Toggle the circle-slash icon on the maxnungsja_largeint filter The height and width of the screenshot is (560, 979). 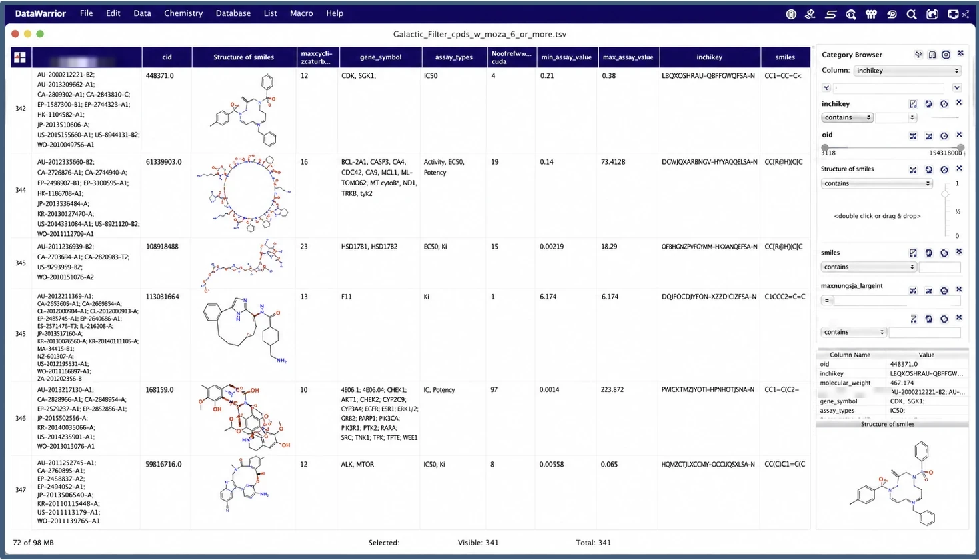(944, 291)
